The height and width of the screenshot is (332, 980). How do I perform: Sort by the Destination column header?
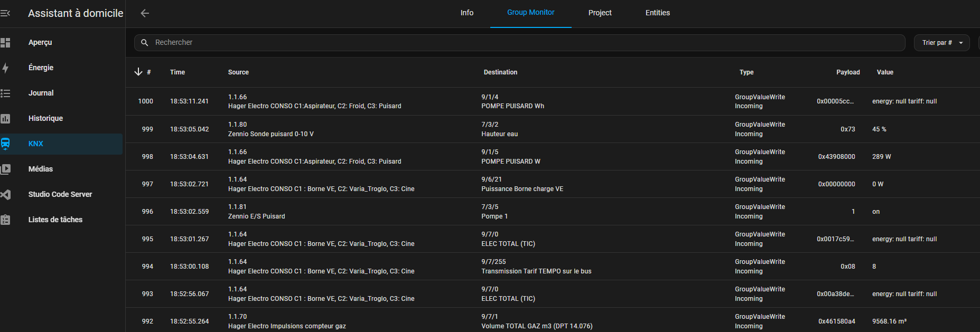[500, 72]
